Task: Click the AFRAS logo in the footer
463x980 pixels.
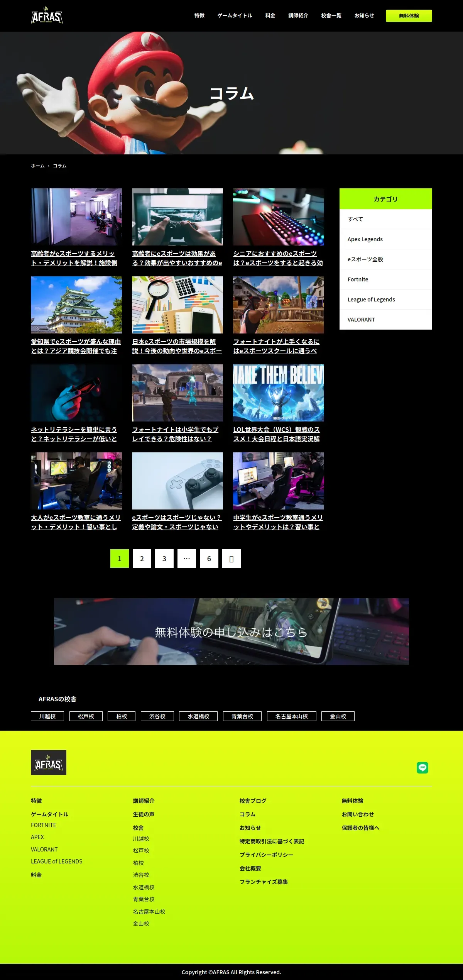Action: coord(49,762)
